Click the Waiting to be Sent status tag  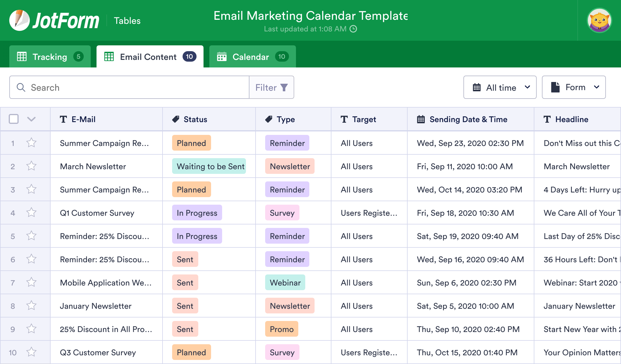click(209, 166)
